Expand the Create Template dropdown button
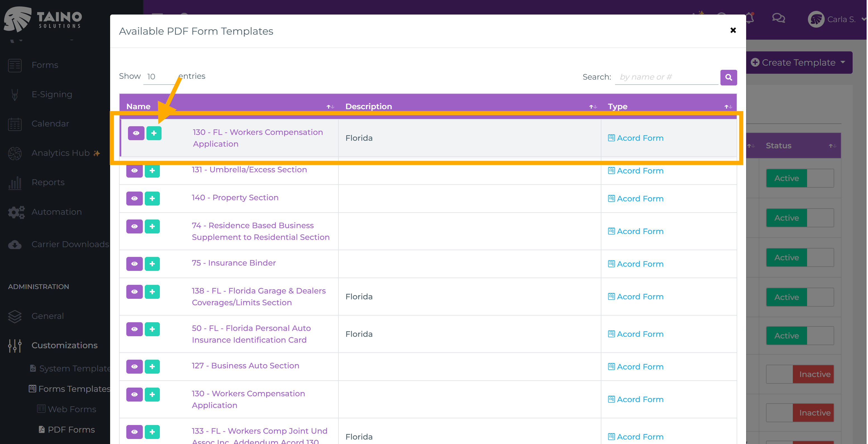Viewport: 868px width, 444px height. (799, 63)
